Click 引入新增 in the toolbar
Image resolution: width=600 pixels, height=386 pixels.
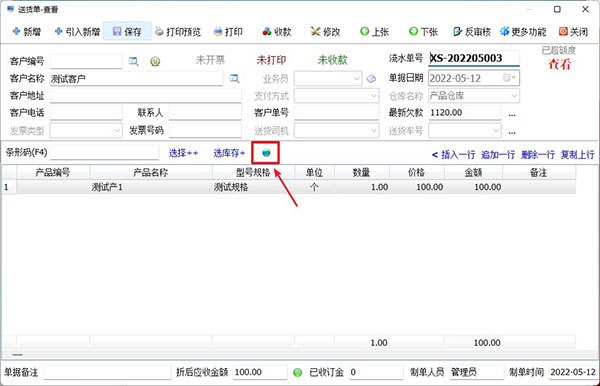[77, 32]
